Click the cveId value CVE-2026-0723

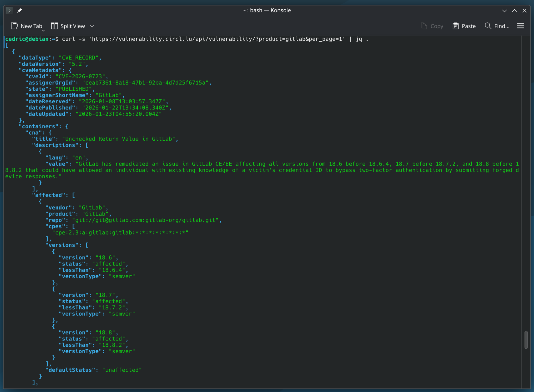pyautogui.click(x=80, y=77)
